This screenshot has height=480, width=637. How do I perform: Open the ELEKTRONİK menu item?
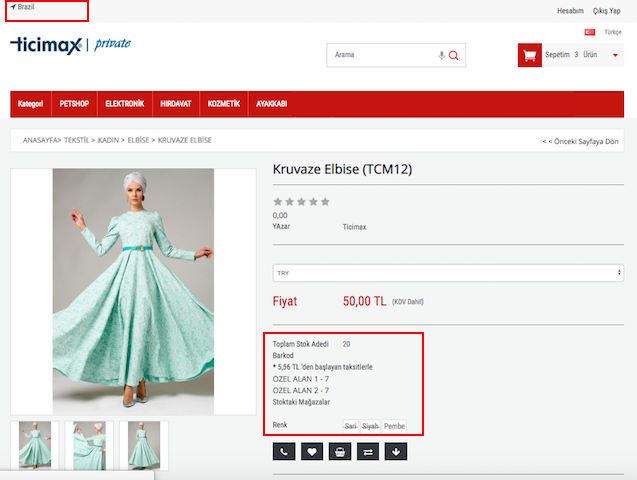click(125, 104)
